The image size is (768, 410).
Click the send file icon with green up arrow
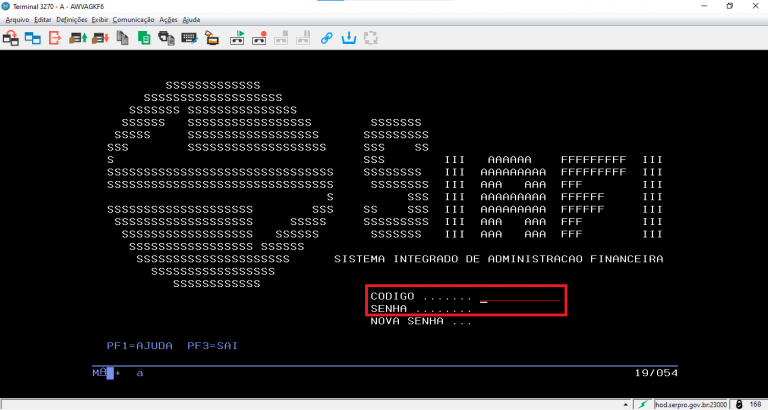click(77, 39)
